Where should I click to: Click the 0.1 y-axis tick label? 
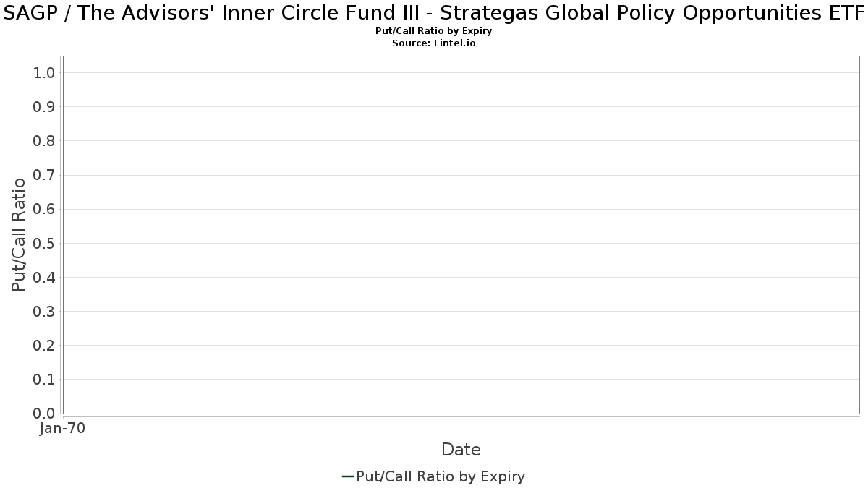[x=45, y=379]
